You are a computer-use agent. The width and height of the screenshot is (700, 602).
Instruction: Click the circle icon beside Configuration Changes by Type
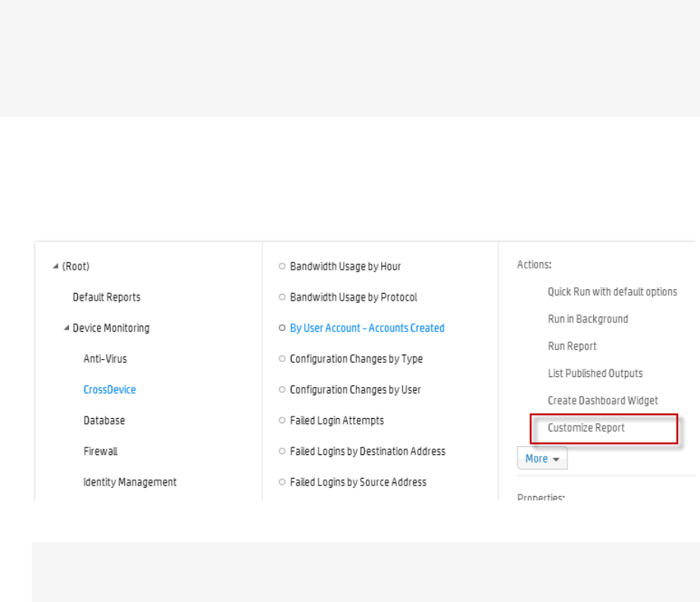point(282,359)
